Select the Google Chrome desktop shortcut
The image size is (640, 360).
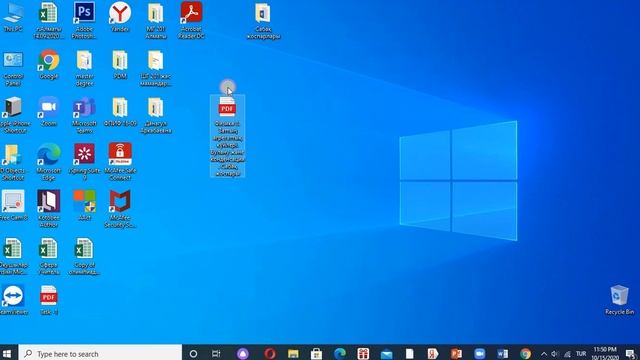(49, 64)
